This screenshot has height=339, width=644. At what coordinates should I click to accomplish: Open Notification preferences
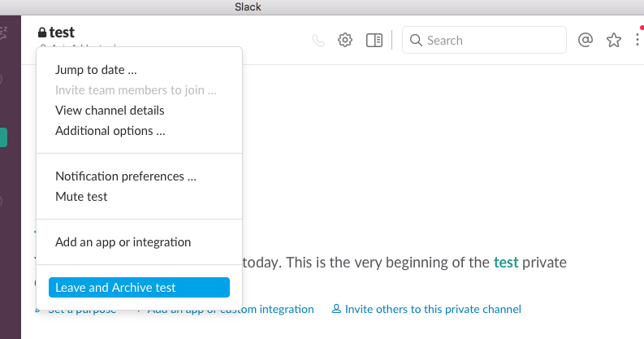click(x=126, y=176)
